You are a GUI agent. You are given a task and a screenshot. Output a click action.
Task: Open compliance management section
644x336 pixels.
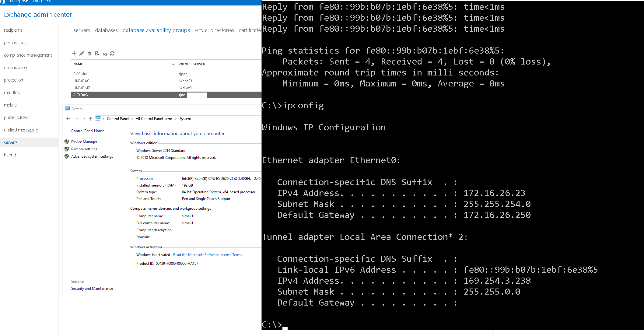[x=28, y=55]
